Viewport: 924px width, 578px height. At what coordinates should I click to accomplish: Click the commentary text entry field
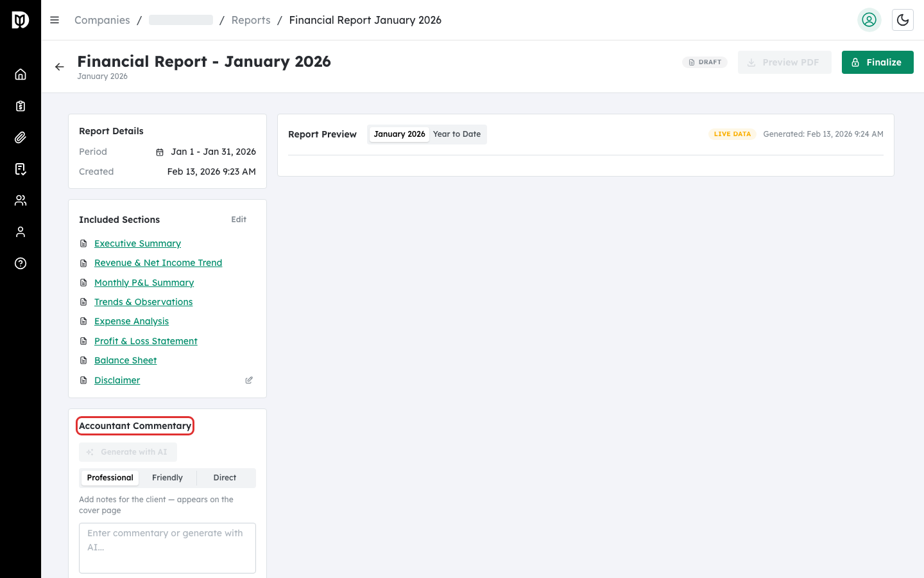click(167, 547)
